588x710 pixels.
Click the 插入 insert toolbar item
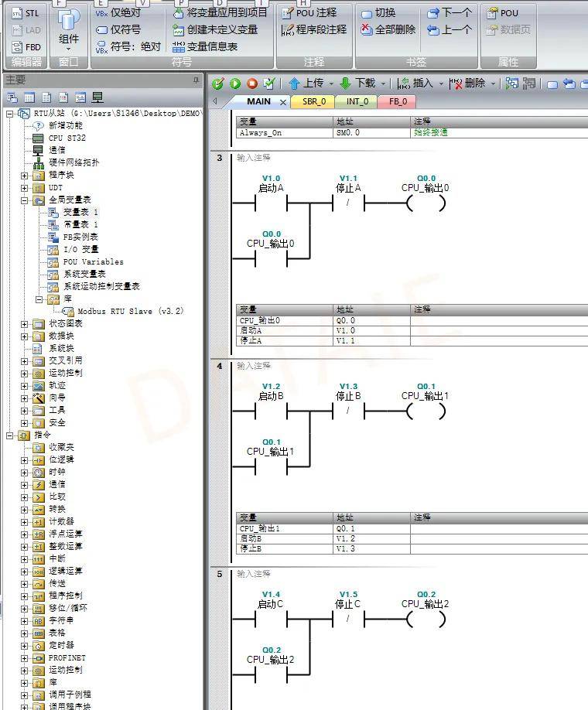pos(415,84)
